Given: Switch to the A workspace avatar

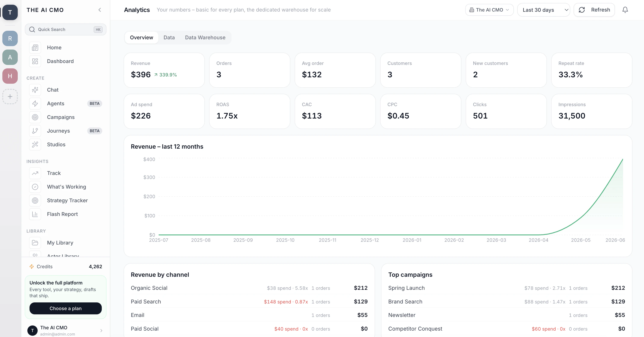Looking at the screenshot, I should pyautogui.click(x=10, y=57).
